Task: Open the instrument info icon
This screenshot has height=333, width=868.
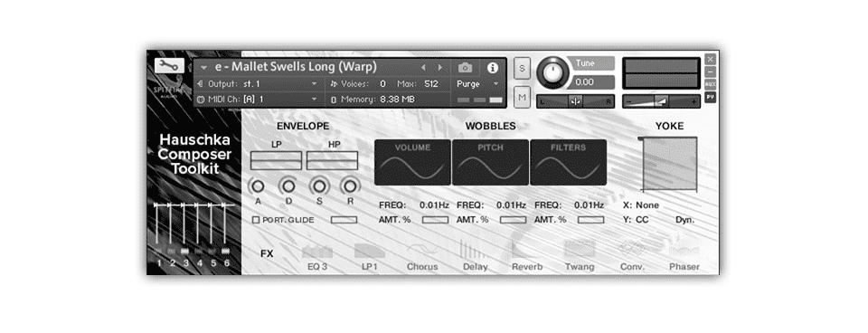Action: coord(493,68)
